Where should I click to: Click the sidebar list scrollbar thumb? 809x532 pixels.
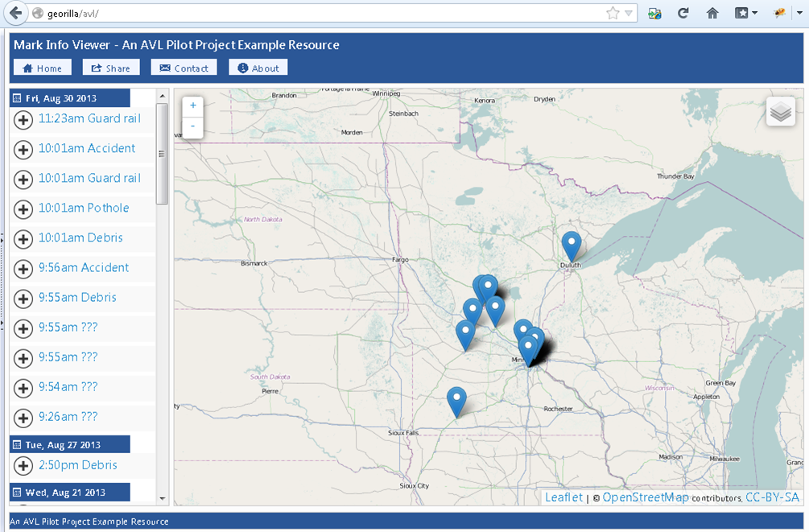(x=162, y=153)
